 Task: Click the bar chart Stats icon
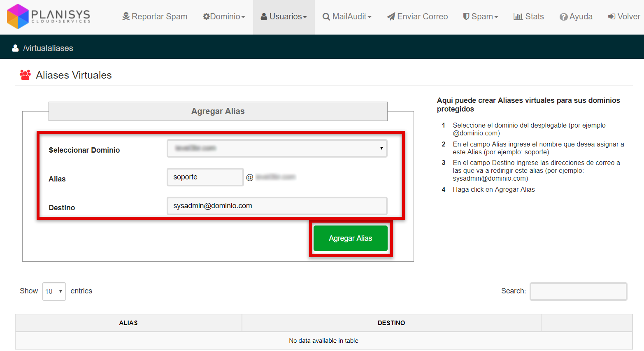coord(518,16)
